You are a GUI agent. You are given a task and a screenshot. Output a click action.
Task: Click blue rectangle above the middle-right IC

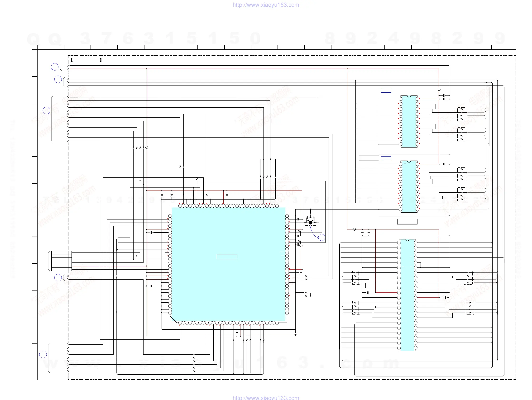coord(386,158)
